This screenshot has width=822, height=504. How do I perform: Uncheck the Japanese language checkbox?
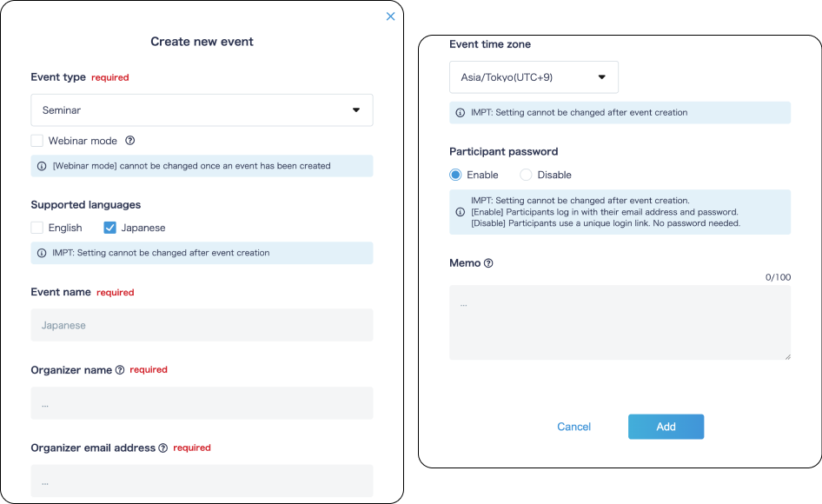click(x=109, y=228)
